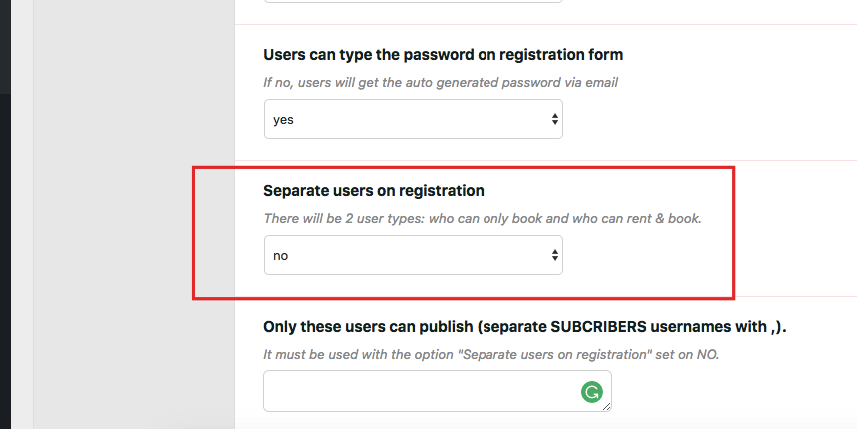
Task: Click 'Only these users can publish' heading
Action: click(x=525, y=327)
